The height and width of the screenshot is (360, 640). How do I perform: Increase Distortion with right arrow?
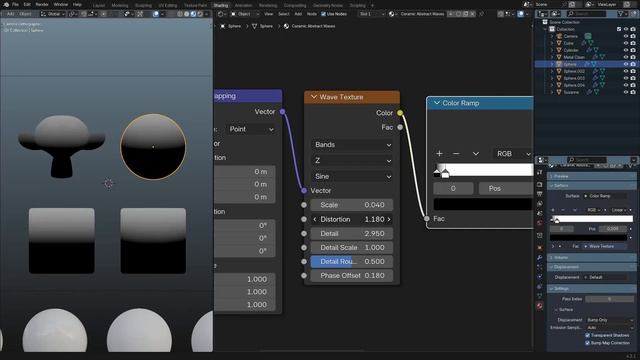pos(389,219)
